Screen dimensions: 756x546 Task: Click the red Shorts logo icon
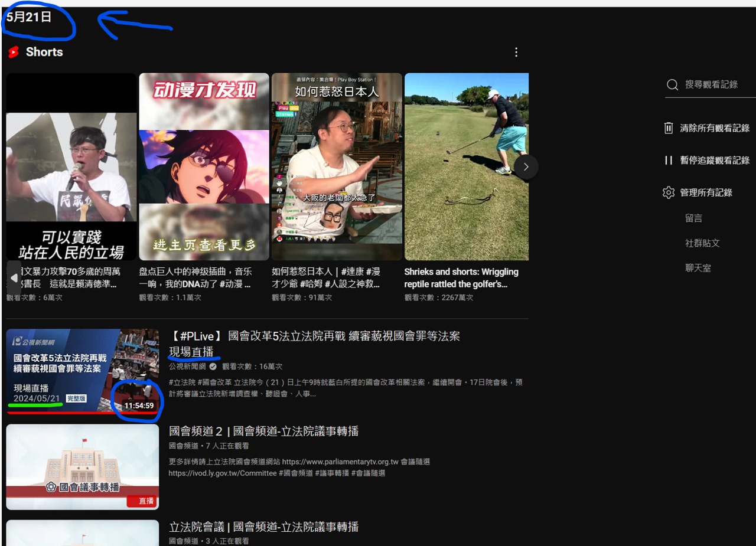[x=14, y=52]
